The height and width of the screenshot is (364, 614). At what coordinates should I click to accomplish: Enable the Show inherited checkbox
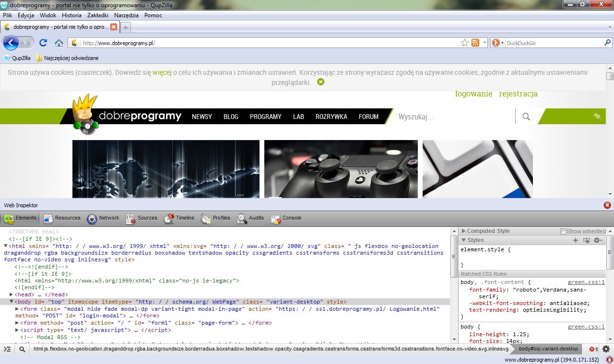pyautogui.click(x=564, y=232)
